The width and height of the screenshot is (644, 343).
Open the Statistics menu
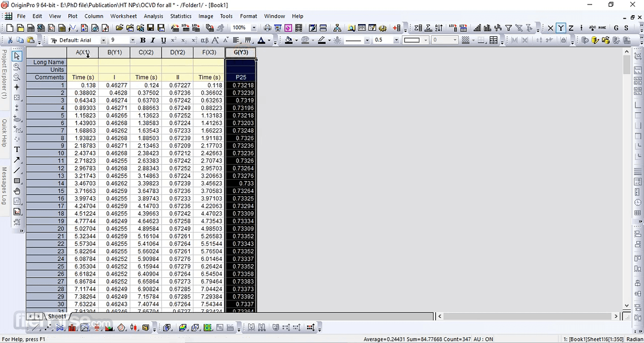point(181,16)
